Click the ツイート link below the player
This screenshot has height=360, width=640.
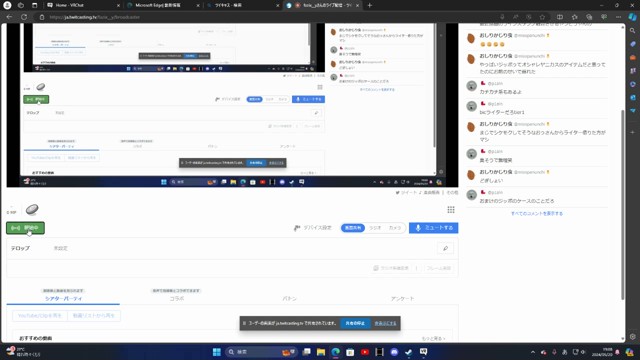[x=406, y=192]
